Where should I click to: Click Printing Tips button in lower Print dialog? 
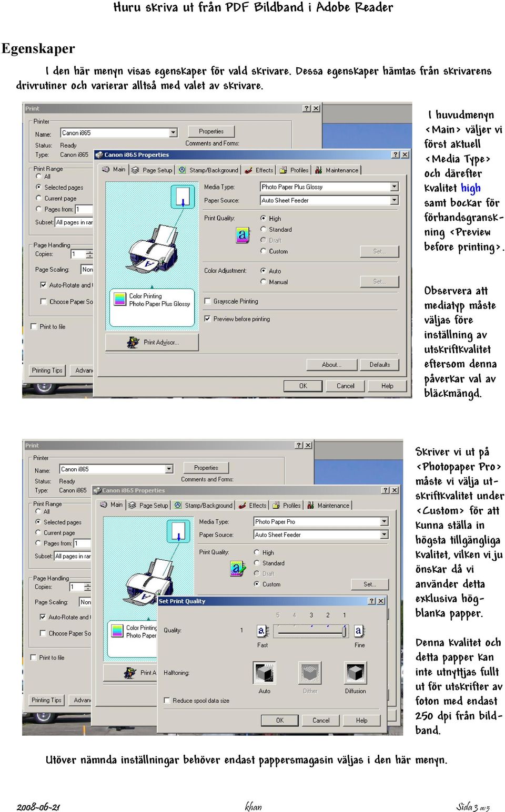point(46,700)
